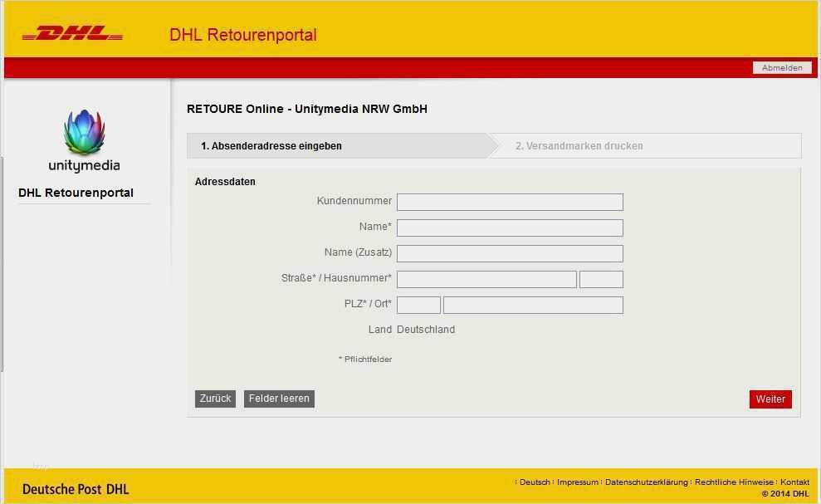This screenshot has width=821, height=504.
Task: Open the Impressum footer link
Action: (x=578, y=482)
